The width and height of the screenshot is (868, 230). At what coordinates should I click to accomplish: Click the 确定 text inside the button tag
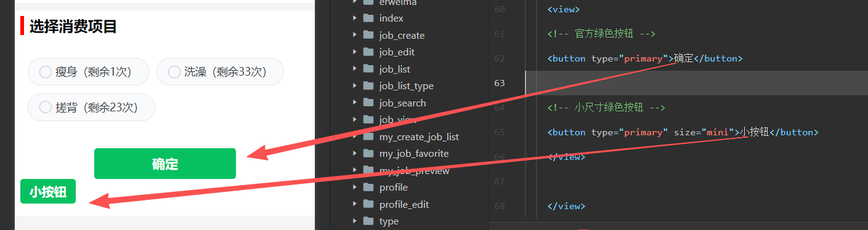tap(684, 58)
